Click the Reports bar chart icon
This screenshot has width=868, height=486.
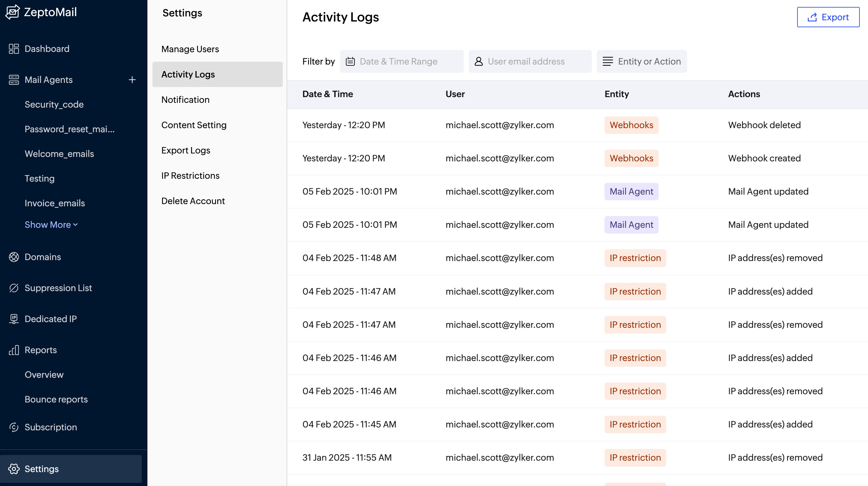14,350
